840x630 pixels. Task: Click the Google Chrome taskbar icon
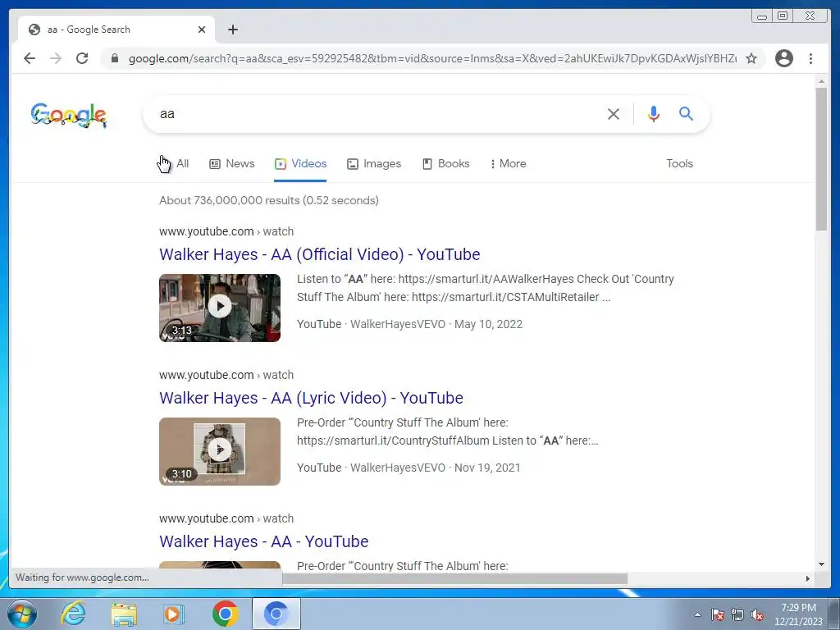225,614
